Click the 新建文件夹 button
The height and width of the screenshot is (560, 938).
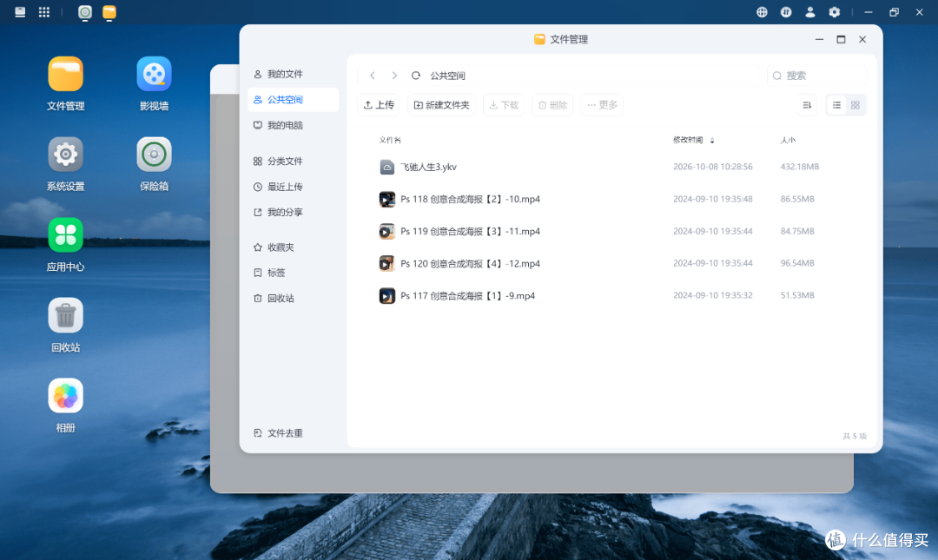pos(441,105)
